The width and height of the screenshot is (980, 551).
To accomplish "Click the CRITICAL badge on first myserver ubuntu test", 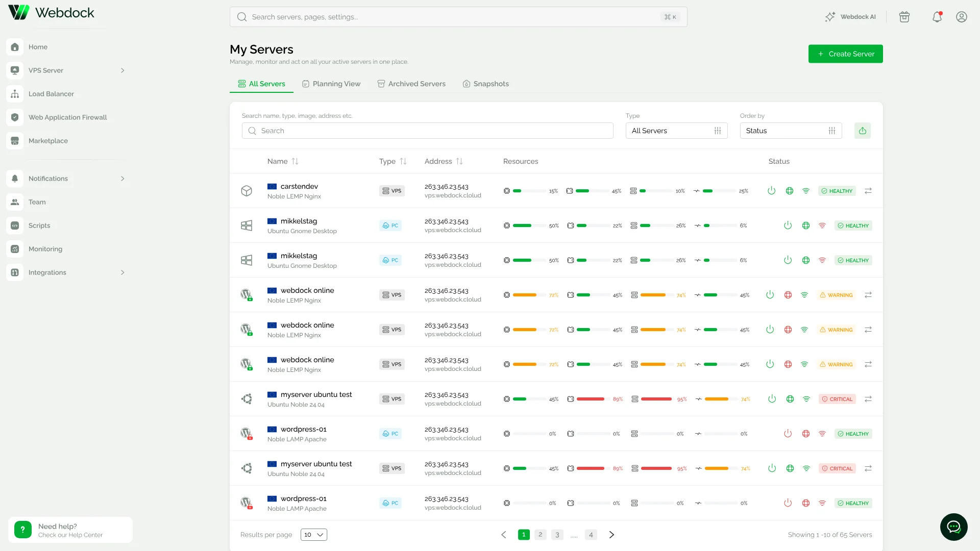I will 837,399.
